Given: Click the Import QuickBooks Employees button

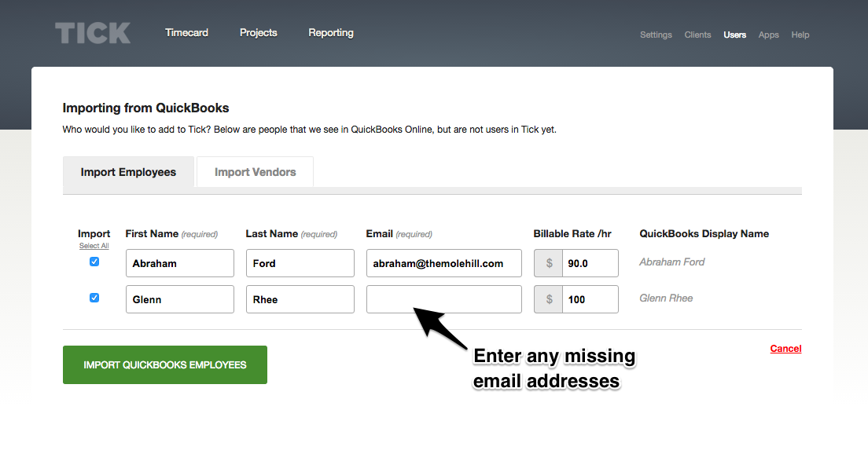Looking at the screenshot, I should [x=164, y=364].
